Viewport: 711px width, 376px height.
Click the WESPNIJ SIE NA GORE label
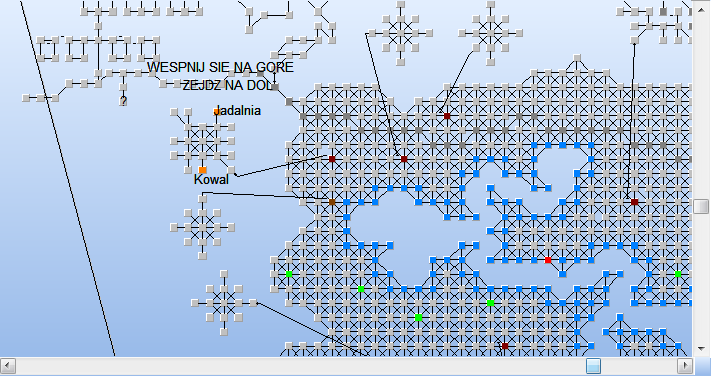[x=220, y=68]
